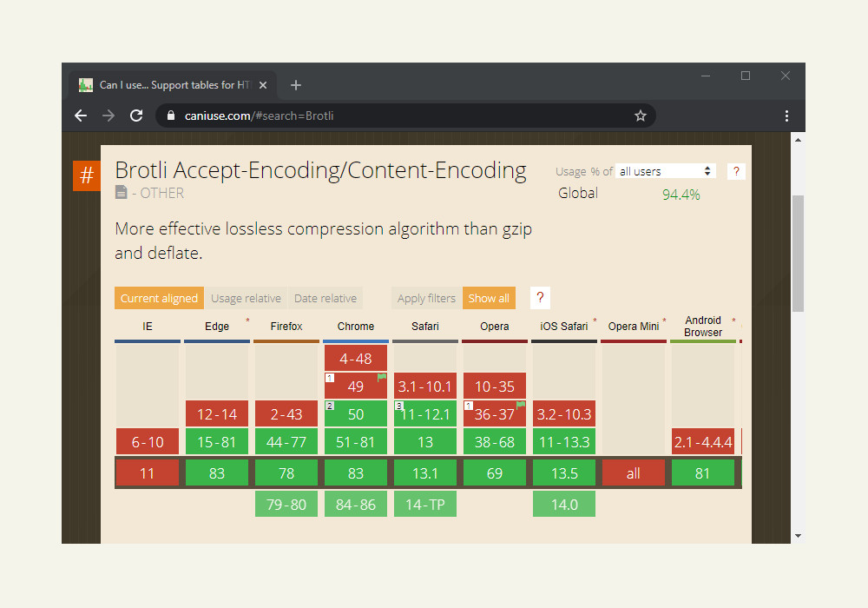Open the all users usage dropdown
This screenshot has height=608, width=868.
pyautogui.click(x=666, y=172)
